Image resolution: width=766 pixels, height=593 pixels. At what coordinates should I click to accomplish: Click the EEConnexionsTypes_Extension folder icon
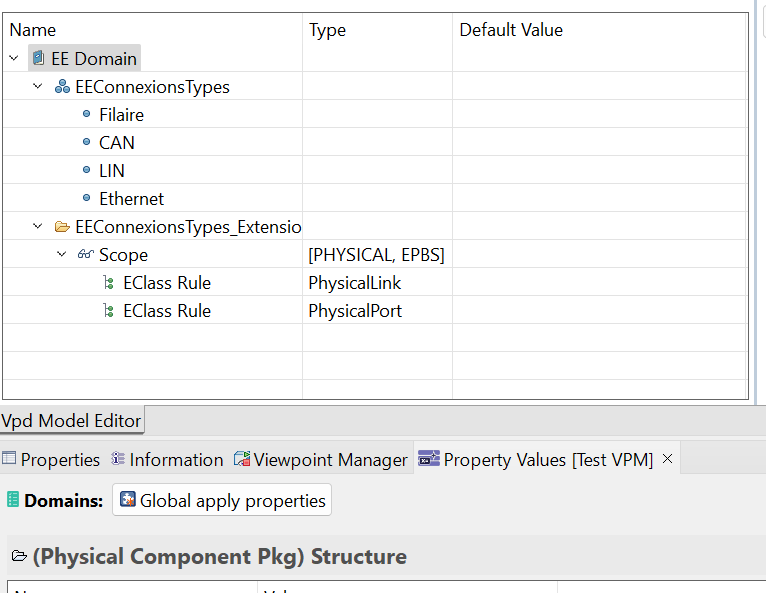pyautogui.click(x=62, y=227)
